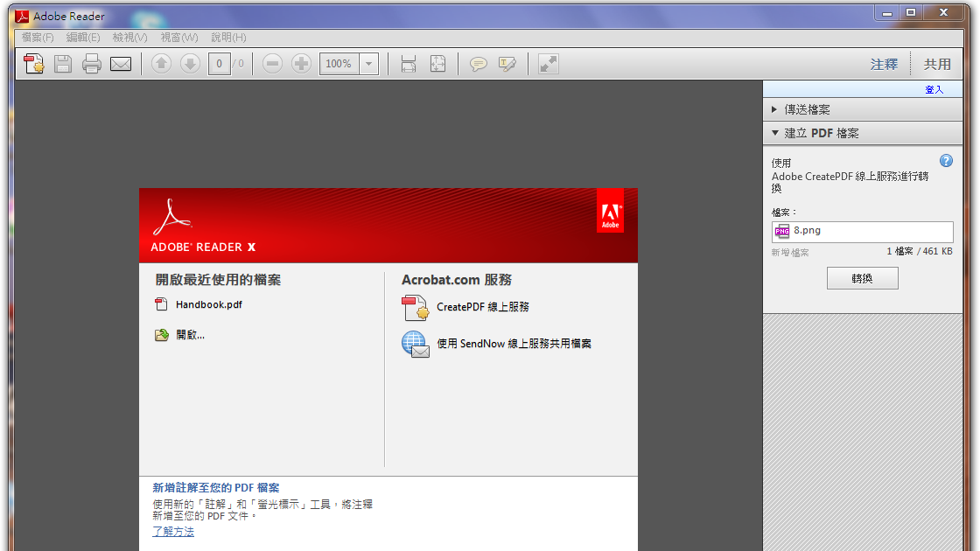Click the Adobe logo badge in banner
Image resolution: width=980 pixels, height=551 pixels.
[611, 211]
